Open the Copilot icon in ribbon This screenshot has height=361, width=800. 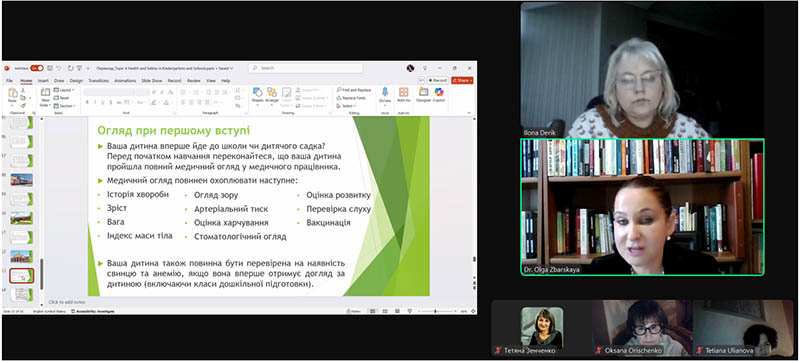[439, 94]
